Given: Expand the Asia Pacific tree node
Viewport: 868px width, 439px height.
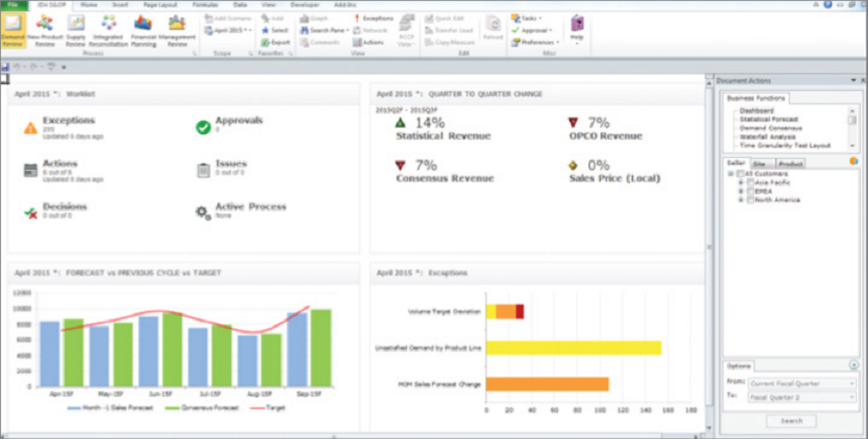Looking at the screenshot, I should 740,182.
